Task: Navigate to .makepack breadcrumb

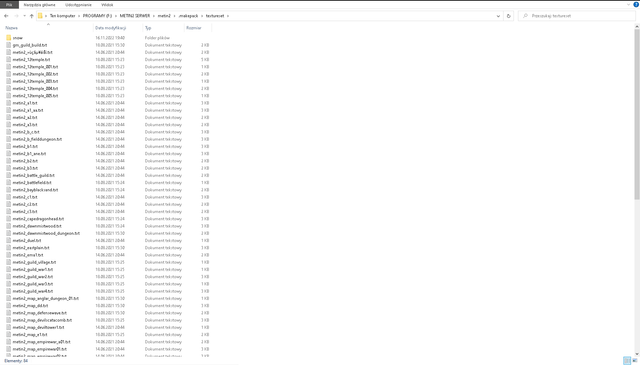Action: (x=188, y=16)
